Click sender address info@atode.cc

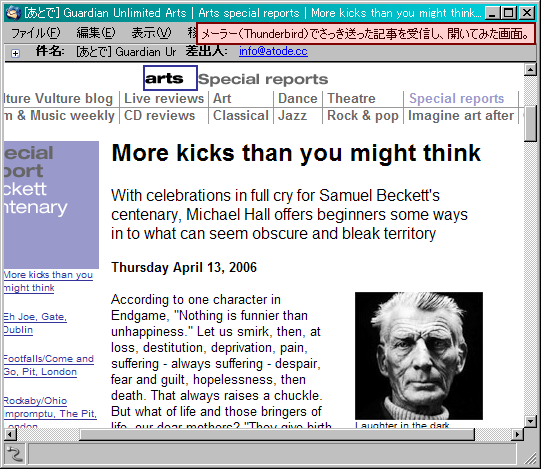(x=273, y=51)
